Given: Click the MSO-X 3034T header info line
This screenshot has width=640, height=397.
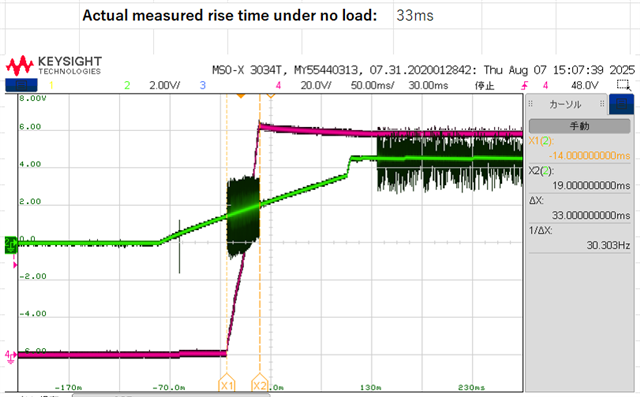Looking at the screenshot, I should point(423,70).
